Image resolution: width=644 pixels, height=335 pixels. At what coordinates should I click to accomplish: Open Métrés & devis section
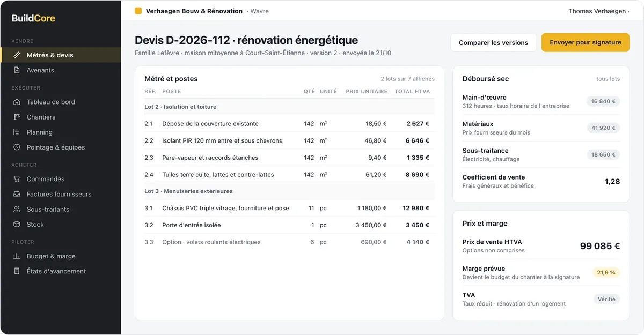pyautogui.click(x=61, y=55)
